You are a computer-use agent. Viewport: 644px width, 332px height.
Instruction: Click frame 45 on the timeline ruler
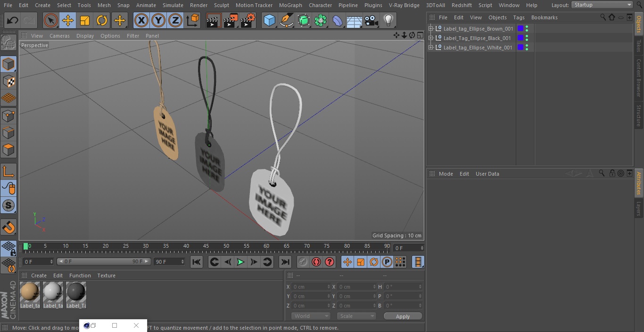coord(206,246)
